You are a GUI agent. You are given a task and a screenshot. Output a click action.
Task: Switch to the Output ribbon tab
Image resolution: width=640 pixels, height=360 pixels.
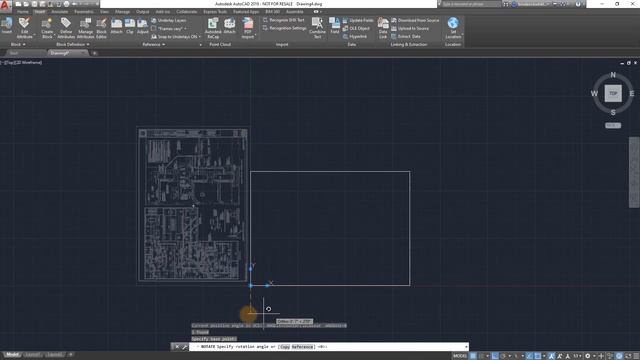142,12
